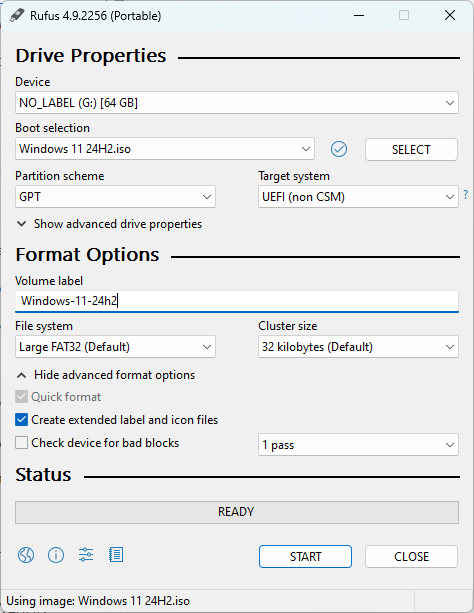Open the Boot selection dropdown
Viewport: 474px width, 613px height.
165,149
